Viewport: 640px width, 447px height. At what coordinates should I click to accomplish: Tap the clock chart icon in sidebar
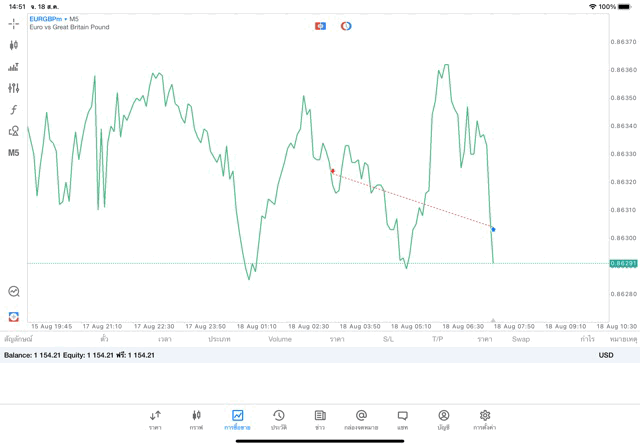point(14,292)
